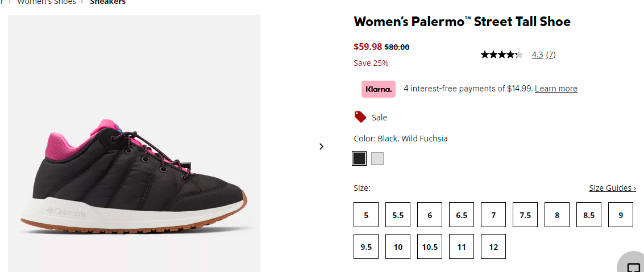Image resolution: width=644 pixels, height=272 pixels.
Task: Show next product image with arrow
Action: click(321, 147)
